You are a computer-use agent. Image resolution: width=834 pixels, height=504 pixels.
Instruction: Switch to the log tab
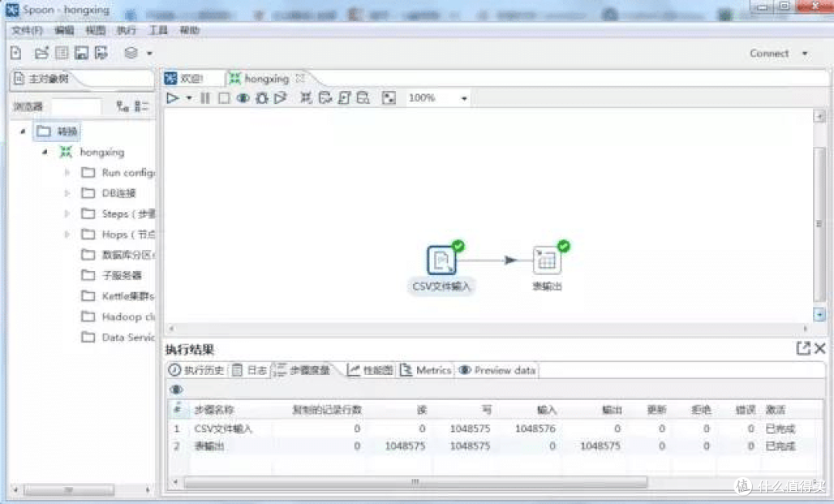point(249,370)
